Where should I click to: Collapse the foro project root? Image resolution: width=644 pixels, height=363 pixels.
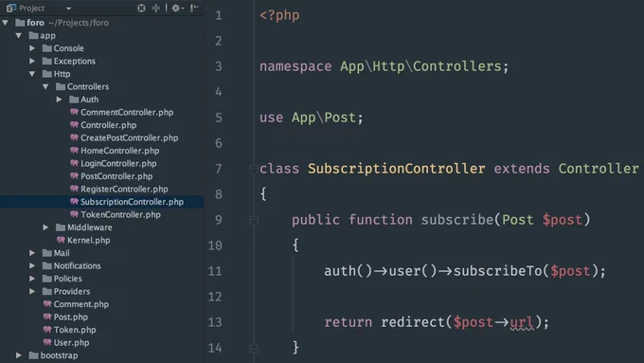click(x=6, y=23)
